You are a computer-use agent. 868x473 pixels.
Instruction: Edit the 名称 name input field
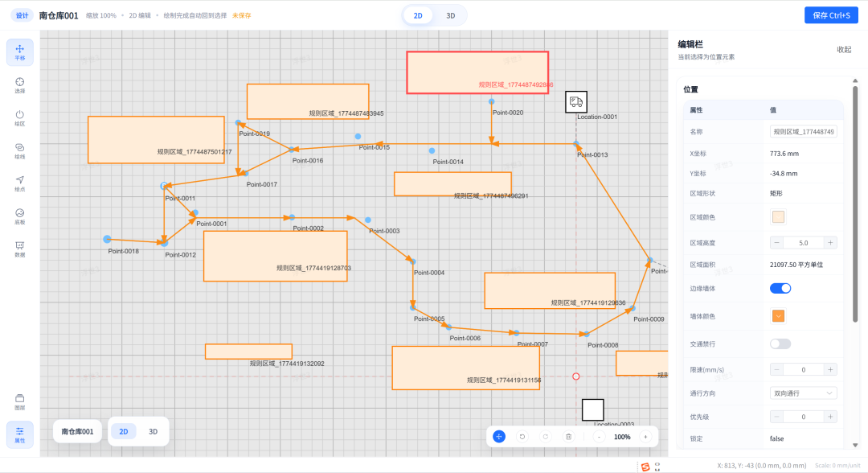click(803, 132)
